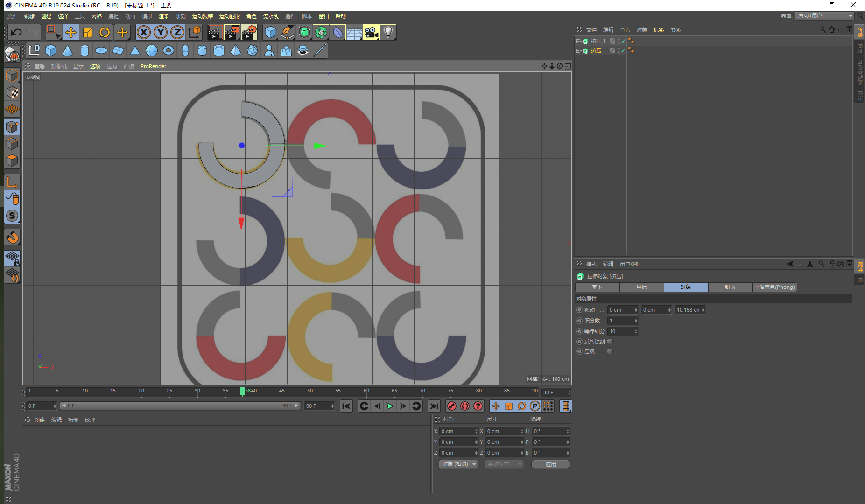Add a Cone primitive
Image resolution: width=865 pixels, height=504 pixels.
[68, 50]
